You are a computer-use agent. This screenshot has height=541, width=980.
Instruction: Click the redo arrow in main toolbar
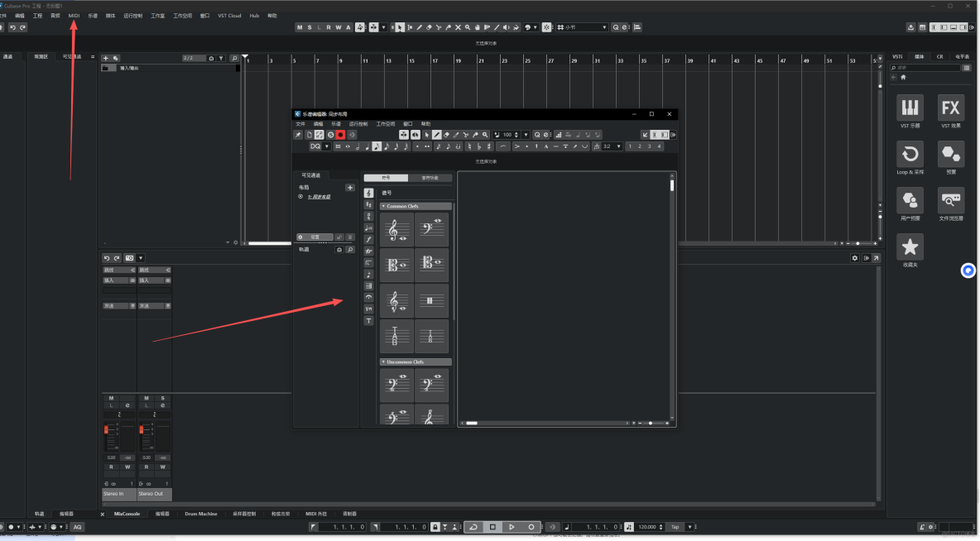(x=22, y=27)
